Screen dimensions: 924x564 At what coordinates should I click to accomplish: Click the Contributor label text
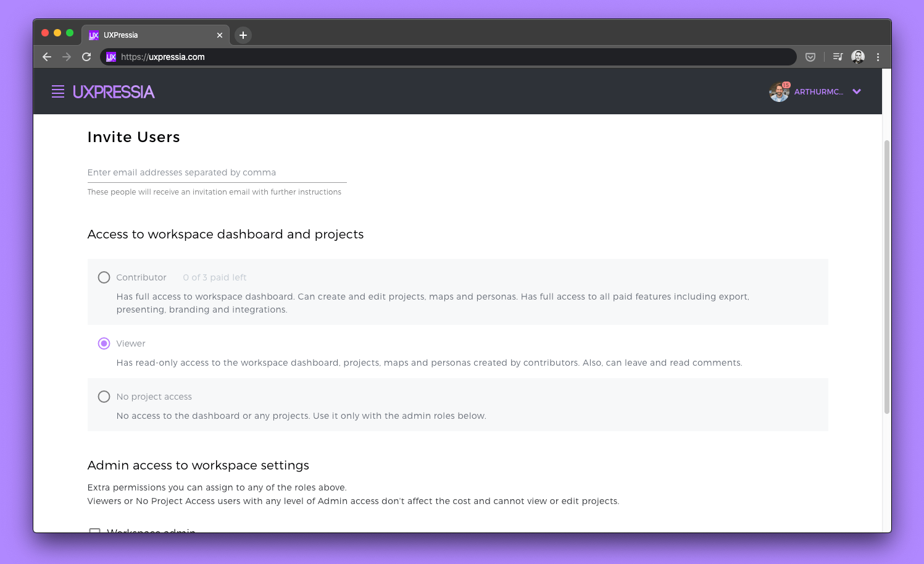click(141, 277)
